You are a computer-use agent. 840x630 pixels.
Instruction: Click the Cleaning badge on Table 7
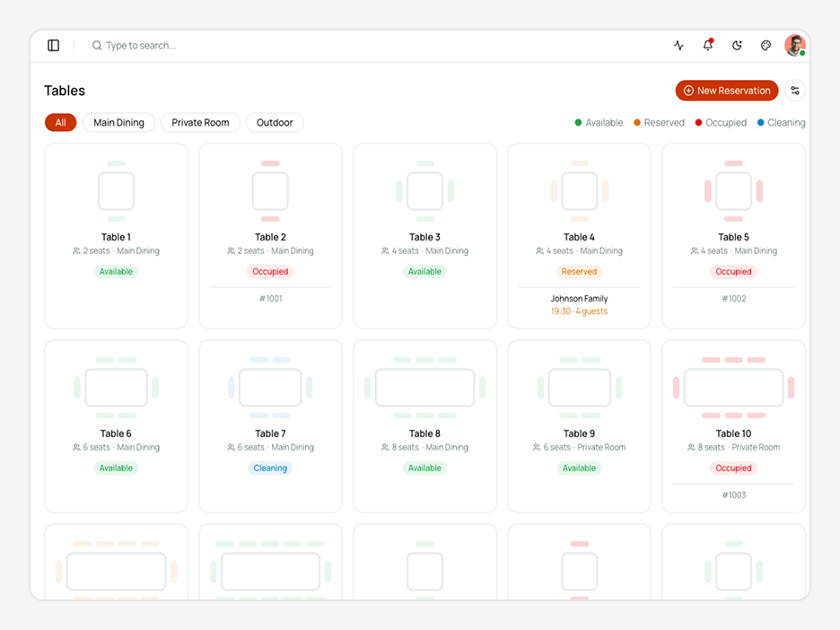click(x=270, y=468)
